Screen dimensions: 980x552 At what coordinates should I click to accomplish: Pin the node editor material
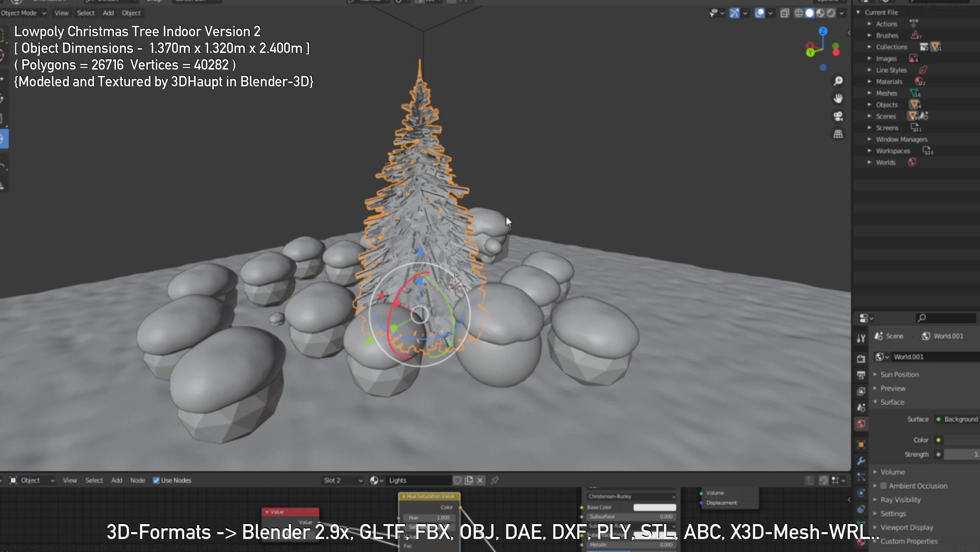coord(495,480)
